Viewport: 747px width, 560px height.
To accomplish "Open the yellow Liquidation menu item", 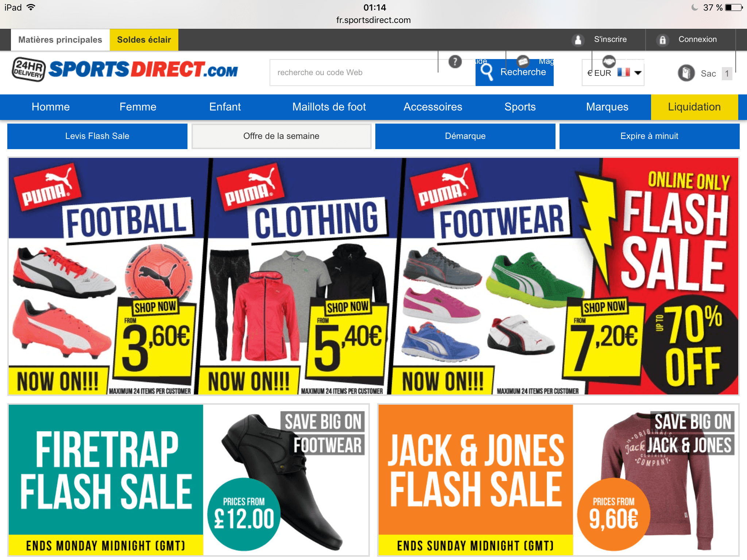I will pyautogui.click(x=694, y=107).
